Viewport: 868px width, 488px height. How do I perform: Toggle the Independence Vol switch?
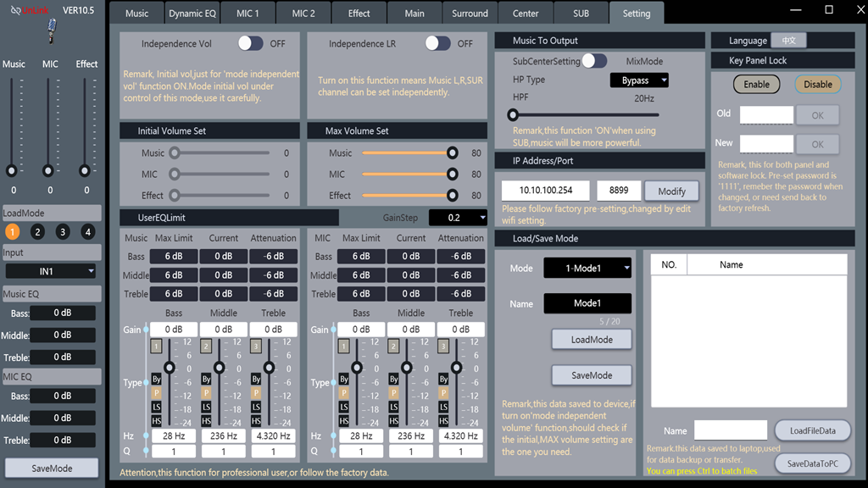click(250, 43)
